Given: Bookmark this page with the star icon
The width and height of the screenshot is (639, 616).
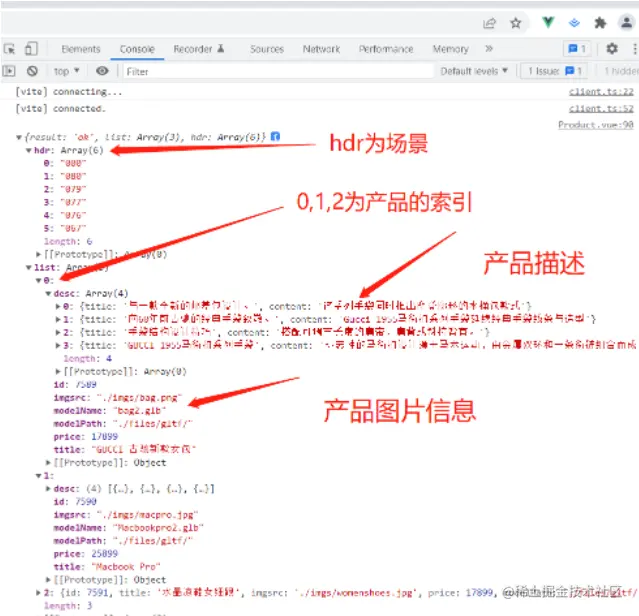Looking at the screenshot, I should tap(516, 23).
